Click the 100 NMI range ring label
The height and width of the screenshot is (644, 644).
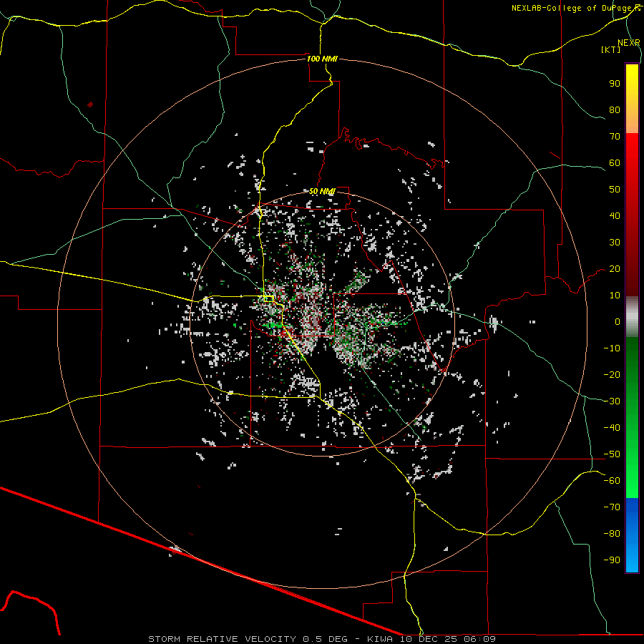[x=323, y=59]
